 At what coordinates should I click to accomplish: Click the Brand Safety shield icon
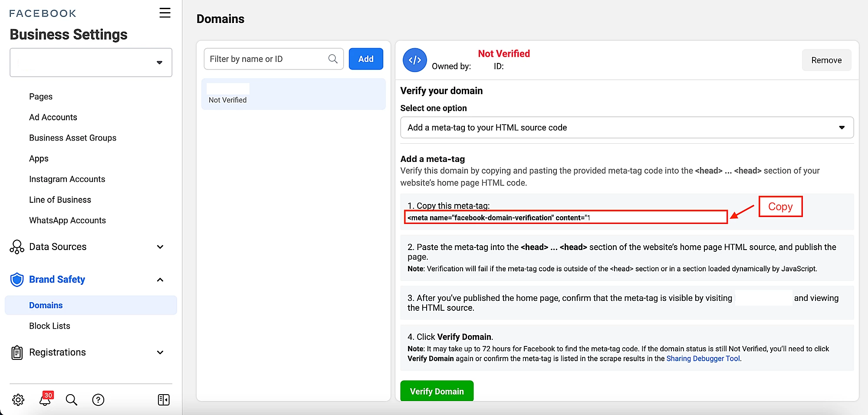point(17,280)
